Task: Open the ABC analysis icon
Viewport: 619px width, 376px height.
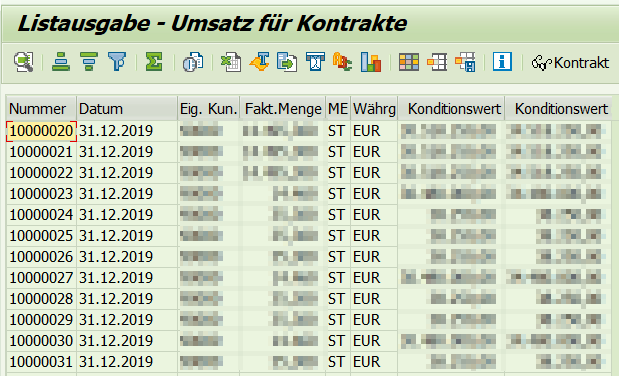Action: point(342,62)
